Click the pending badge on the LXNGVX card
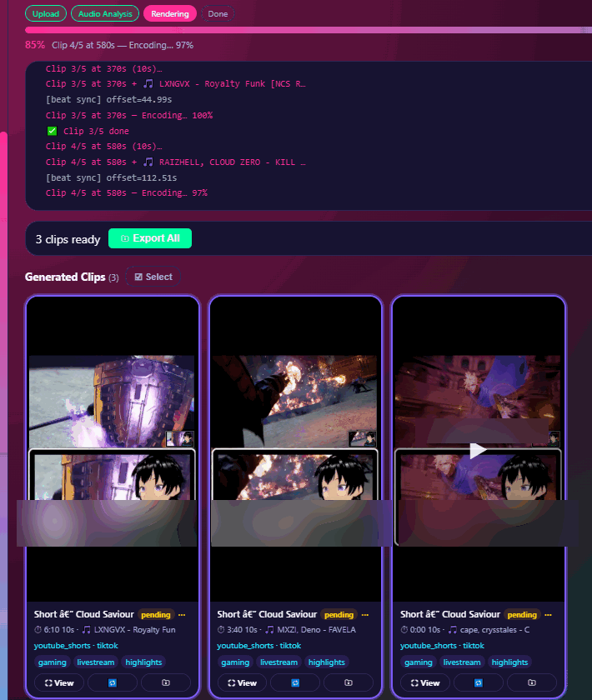 click(x=155, y=615)
